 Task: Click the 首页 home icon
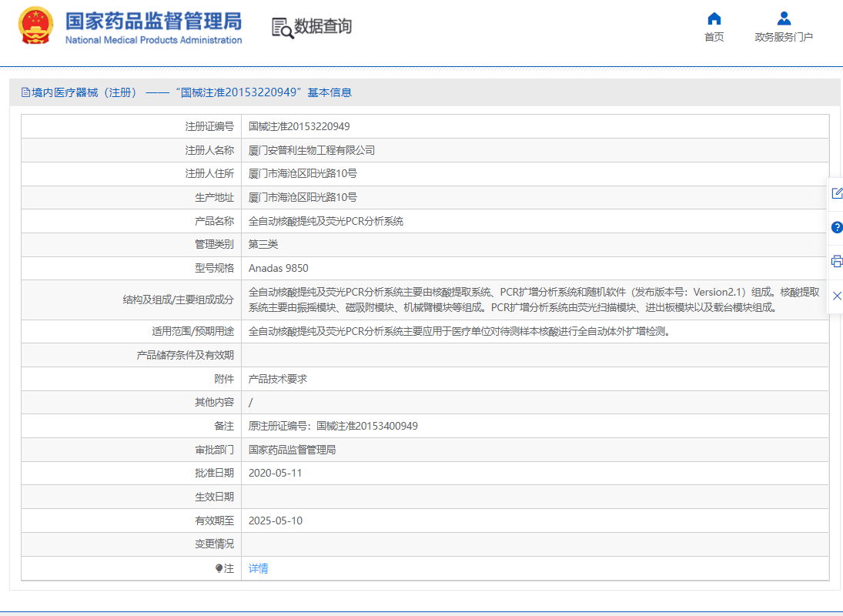pyautogui.click(x=714, y=18)
